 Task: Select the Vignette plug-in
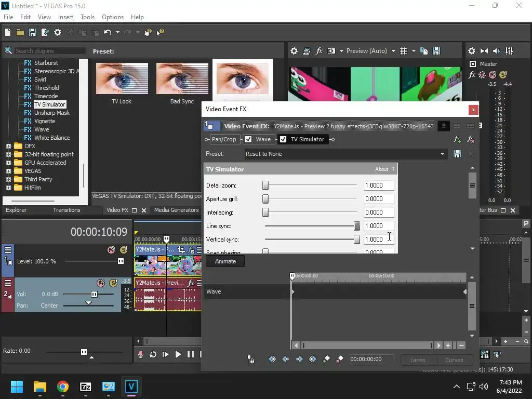pos(45,121)
